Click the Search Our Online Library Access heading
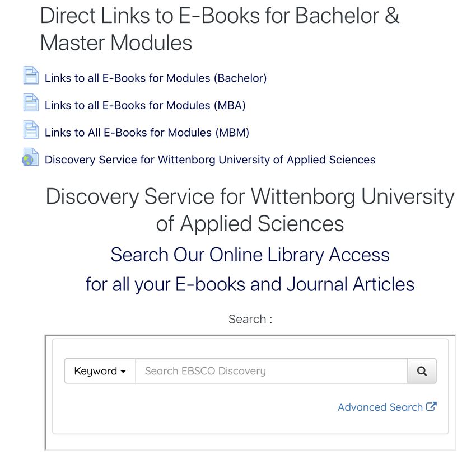Viewport: 476px width, 469px height. pos(250,255)
